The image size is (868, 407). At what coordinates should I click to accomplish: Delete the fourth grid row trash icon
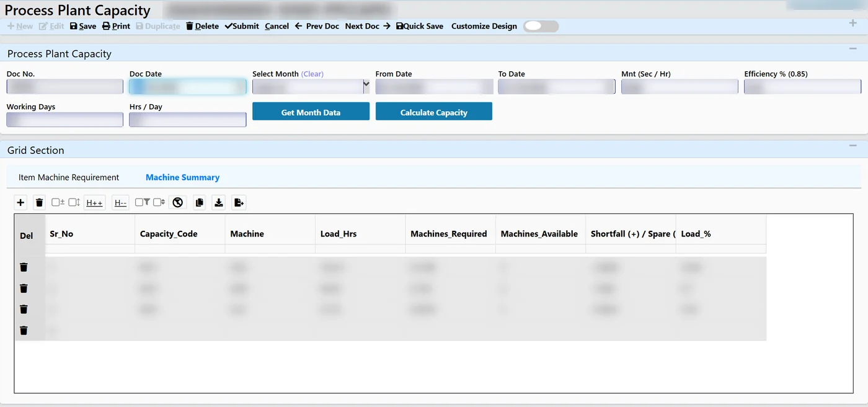click(x=24, y=330)
